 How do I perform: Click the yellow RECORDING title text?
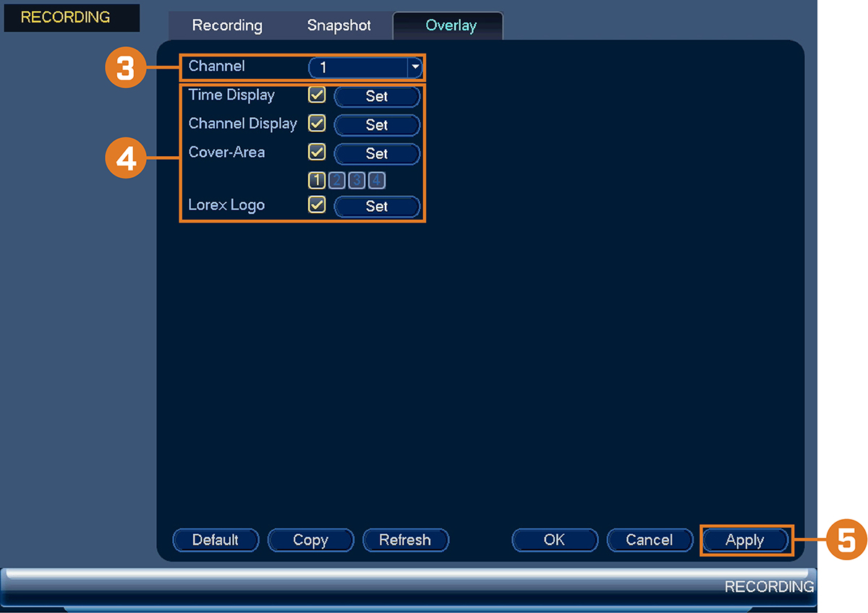65,17
